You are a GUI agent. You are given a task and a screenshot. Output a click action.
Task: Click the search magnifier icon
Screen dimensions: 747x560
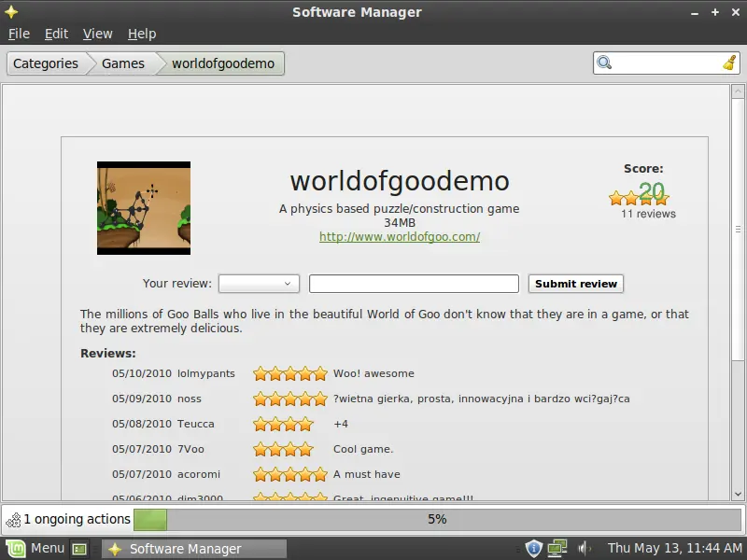pos(604,63)
